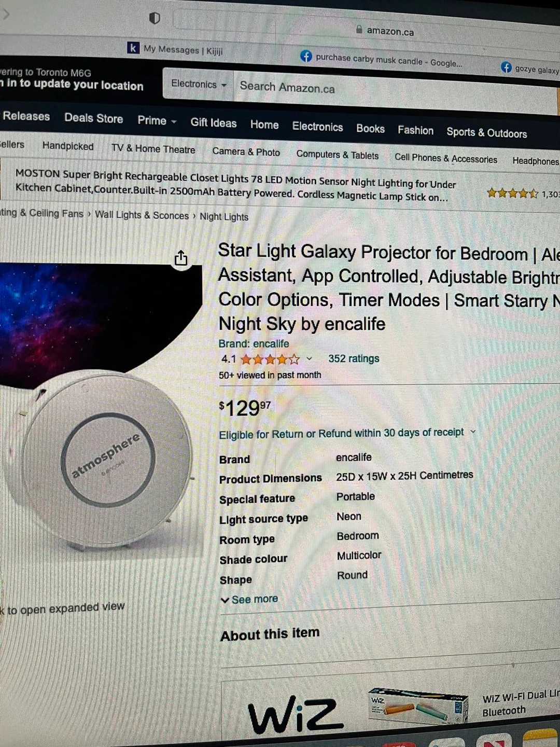Open the Gift Ideas nav item
Viewport: 560px width, 747px height.
(x=213, y=123)
